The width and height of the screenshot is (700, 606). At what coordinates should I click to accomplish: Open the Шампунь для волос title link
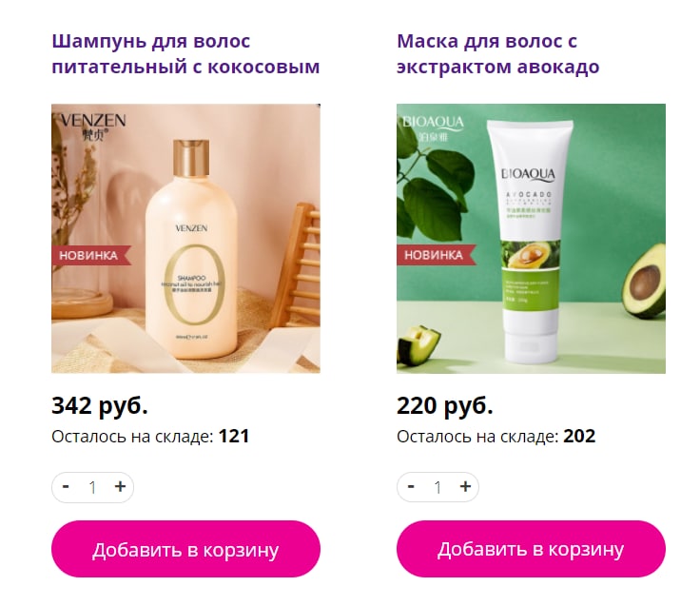click(185, 54)
